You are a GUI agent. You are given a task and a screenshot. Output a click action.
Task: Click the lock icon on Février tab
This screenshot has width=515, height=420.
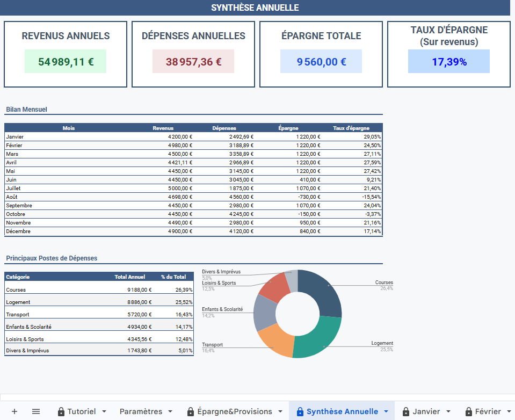468,411
